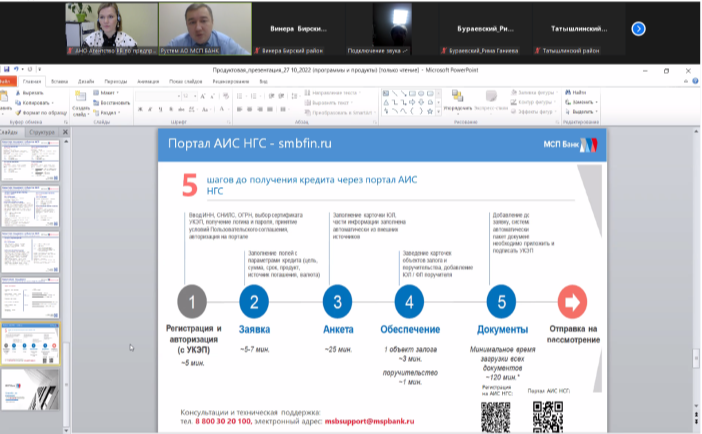Open the Дизайн ribbon tab
Viewport: 702px width, 434px height.
pos(86,82)
